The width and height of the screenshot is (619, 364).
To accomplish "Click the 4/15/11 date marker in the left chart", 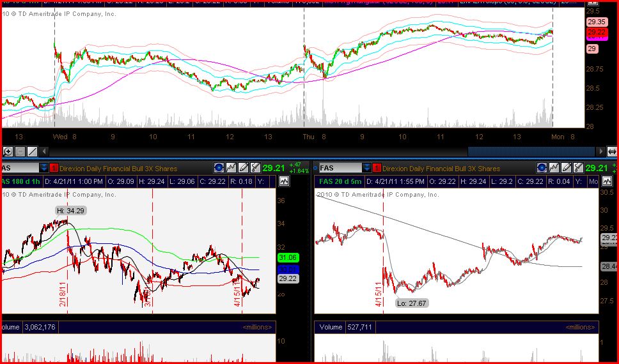I will pyautogui.click(x=237, y=294).
